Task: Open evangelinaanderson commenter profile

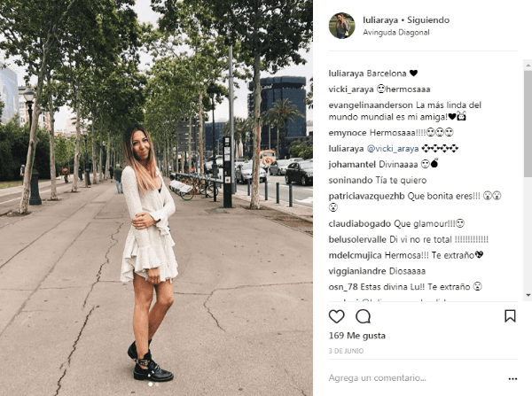Action: [x=371, y=105]
